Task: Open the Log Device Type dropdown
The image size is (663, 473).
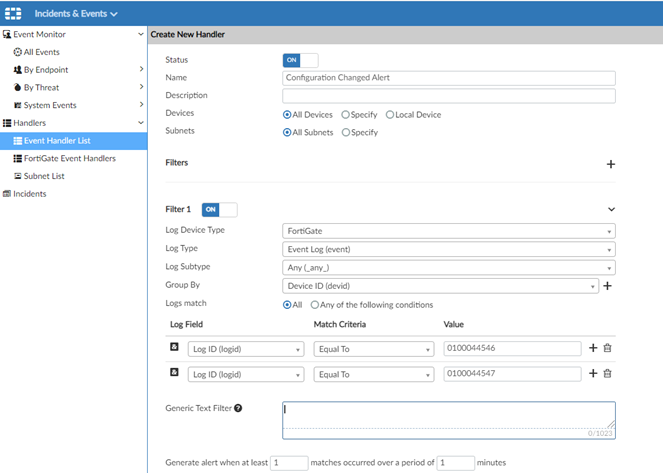Action: (x=448, y=231)
